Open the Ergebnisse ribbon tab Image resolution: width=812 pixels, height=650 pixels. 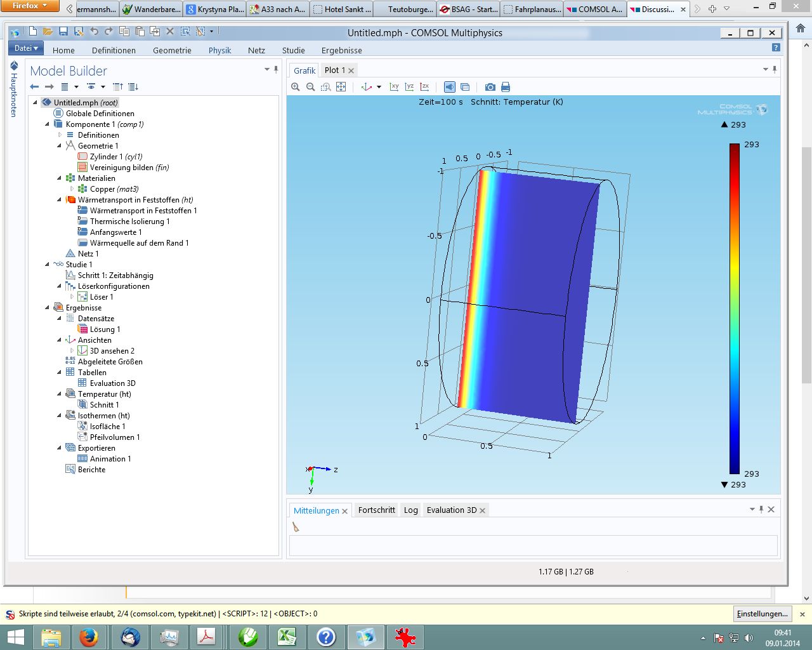point(342,50)
